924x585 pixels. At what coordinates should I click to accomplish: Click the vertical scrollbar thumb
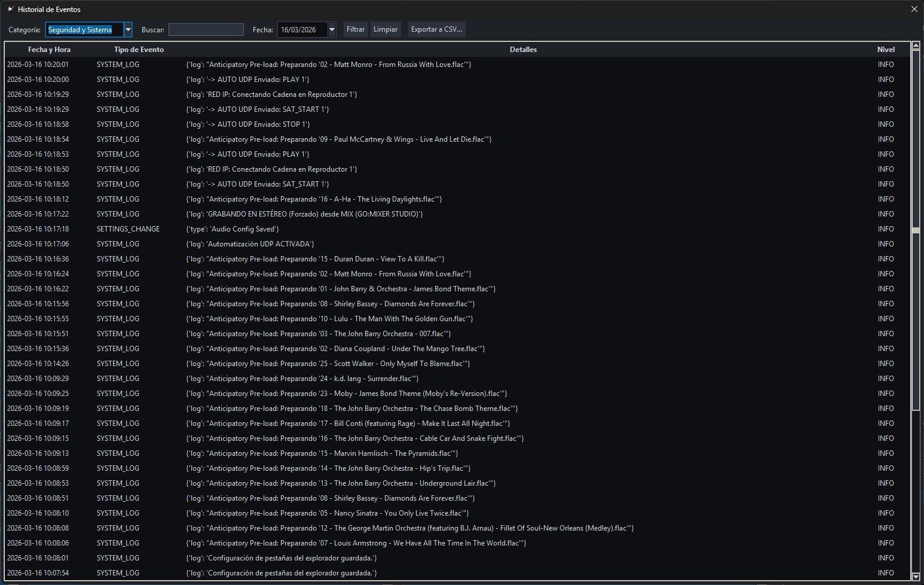[916, 230]
